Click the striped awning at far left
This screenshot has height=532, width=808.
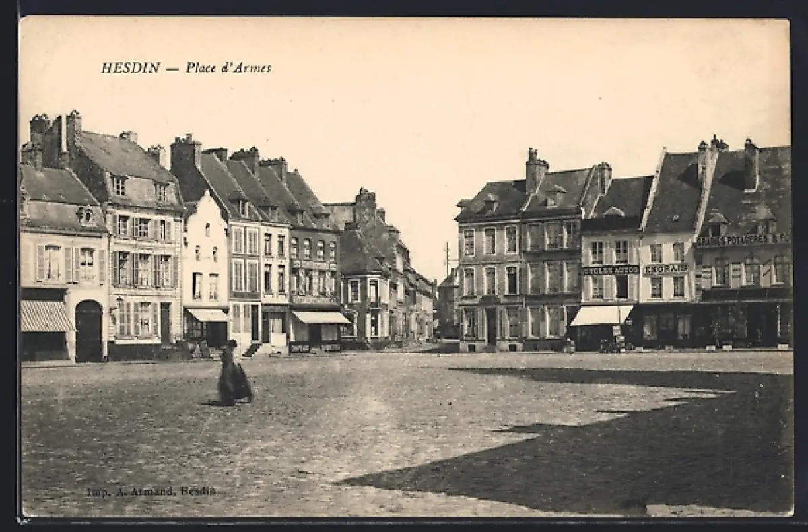pos(45,316)
